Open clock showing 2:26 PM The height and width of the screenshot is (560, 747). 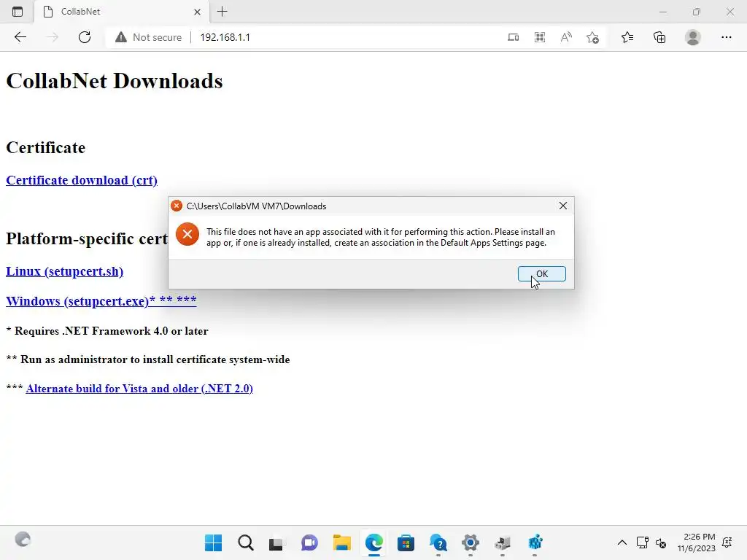click(x=697, y=542)
